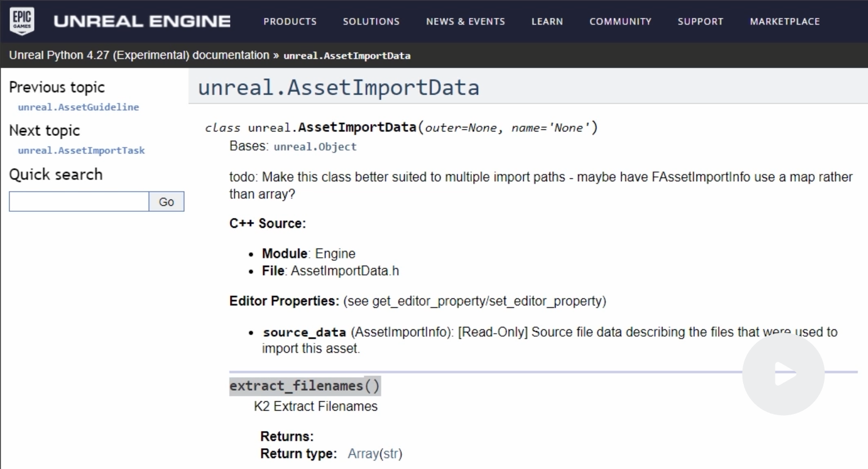
Task: Click the 'Editor Properties:' label
Action: (x=285, y=301)
